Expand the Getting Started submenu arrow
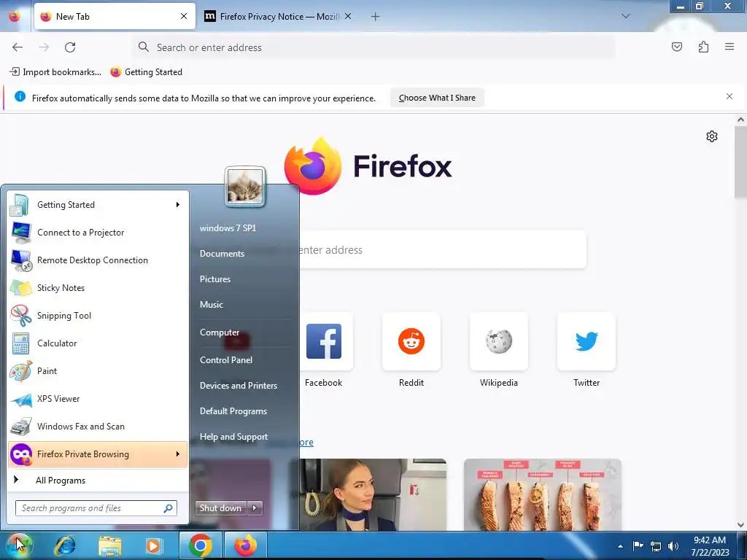 [x=178, y=205]
